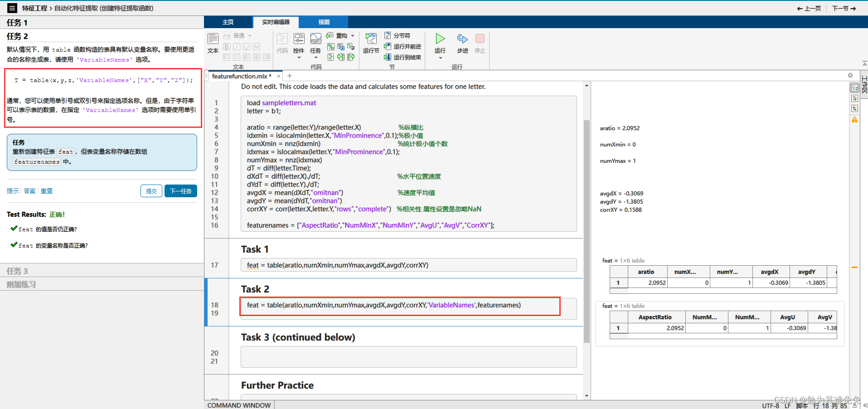The height and width of the screenshot is (409, 868).
Task: Click the 答案 answer link
Action: (x=29, y=191)
